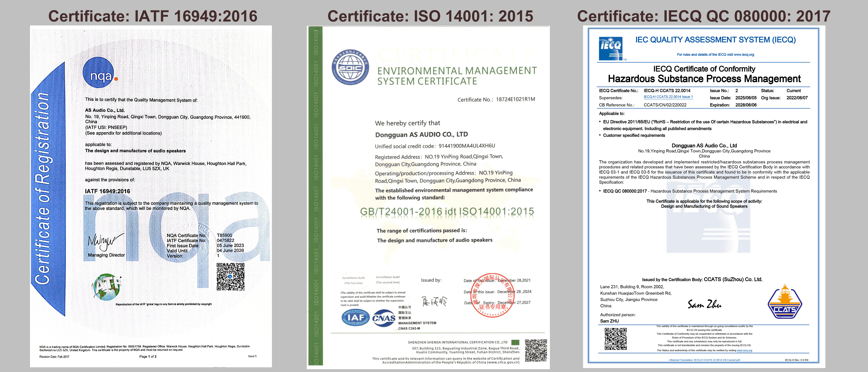Screen dimensions: 868x372
Task: Click the QR code on ISO 14001 certificate
Action: (536, 351)
